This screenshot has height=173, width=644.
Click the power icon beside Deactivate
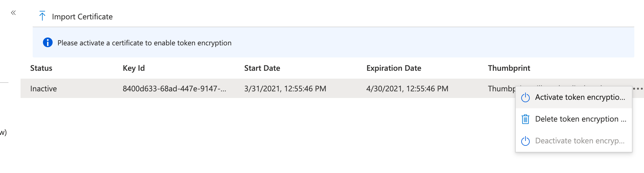tap(525, 141)
